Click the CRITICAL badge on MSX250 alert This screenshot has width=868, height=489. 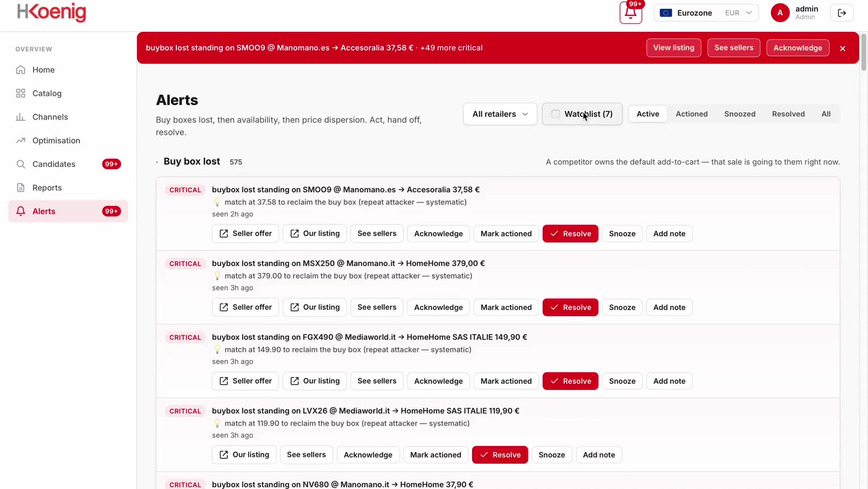pyautogui.click(x=185, y=264)
